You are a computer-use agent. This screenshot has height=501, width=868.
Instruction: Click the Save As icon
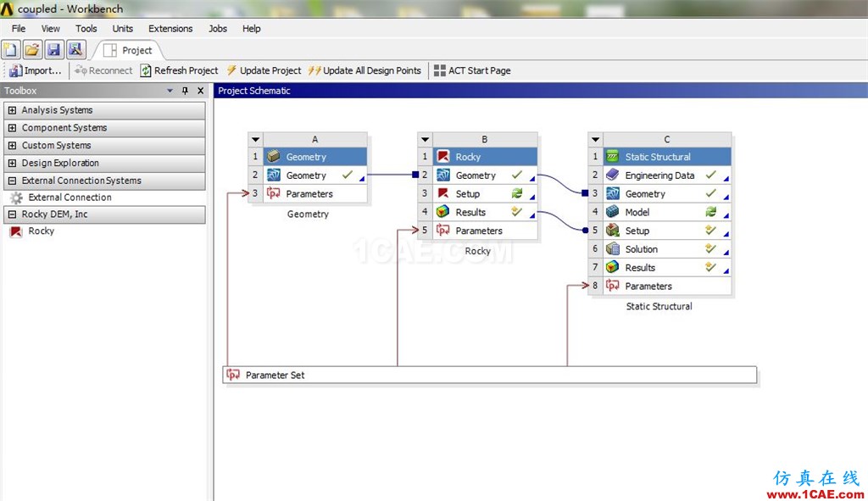tap(75, 50)
